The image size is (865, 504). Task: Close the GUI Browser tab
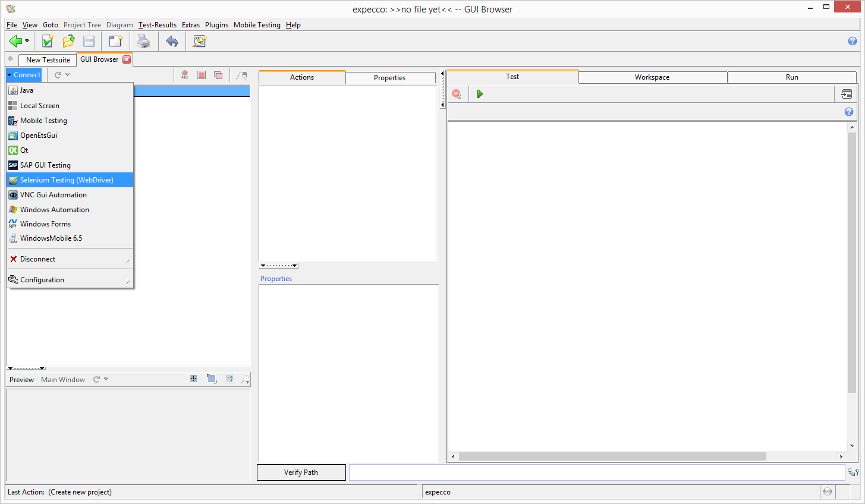click(127, 59)
